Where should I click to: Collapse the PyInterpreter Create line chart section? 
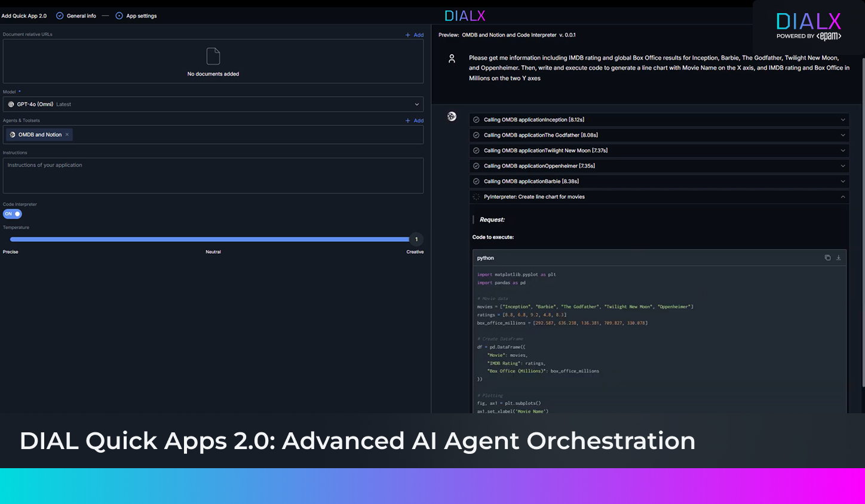click(843, 197)
